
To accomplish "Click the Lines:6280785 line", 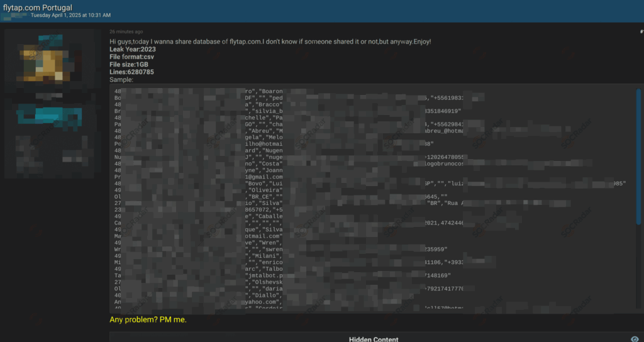I will tap(131, 72).
